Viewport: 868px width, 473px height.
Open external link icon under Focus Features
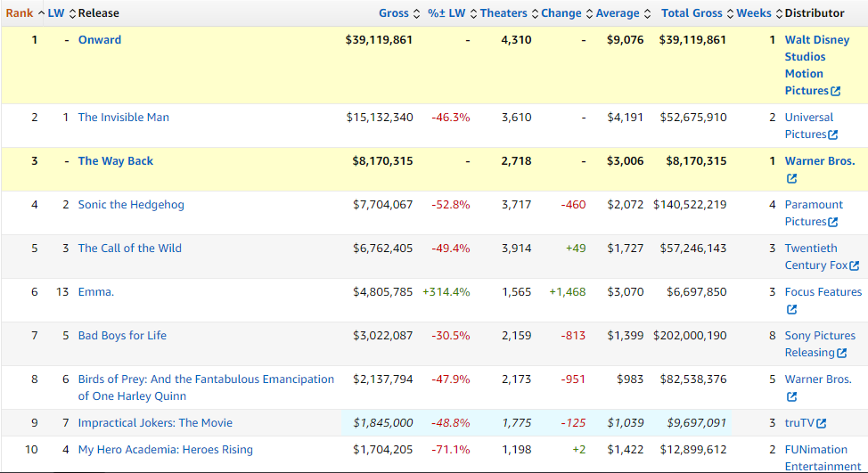tap(791, 310)
